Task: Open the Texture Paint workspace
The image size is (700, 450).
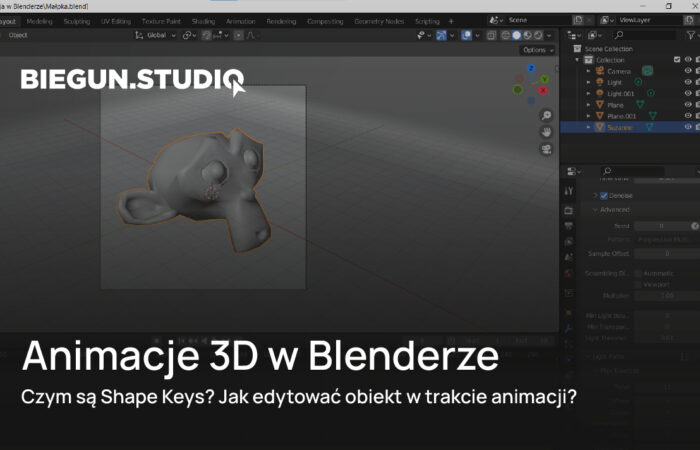Action: pos(161,21)
